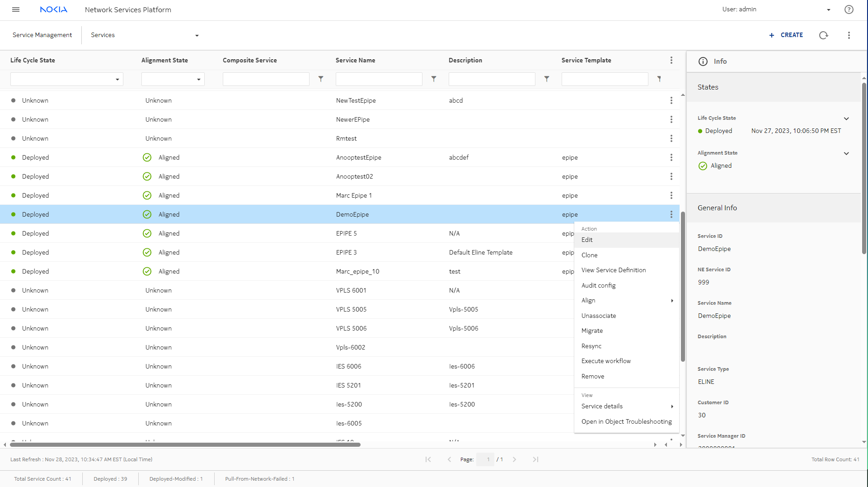Click the refresh services icon
Screen dimensions: 868x487
pyautogui.click(x=823, y=35)
